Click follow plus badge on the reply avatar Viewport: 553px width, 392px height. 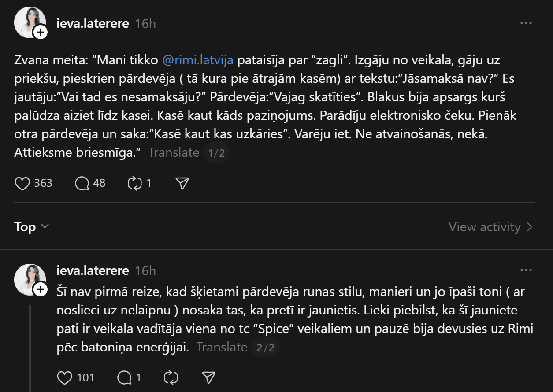[x=41, y=289]
